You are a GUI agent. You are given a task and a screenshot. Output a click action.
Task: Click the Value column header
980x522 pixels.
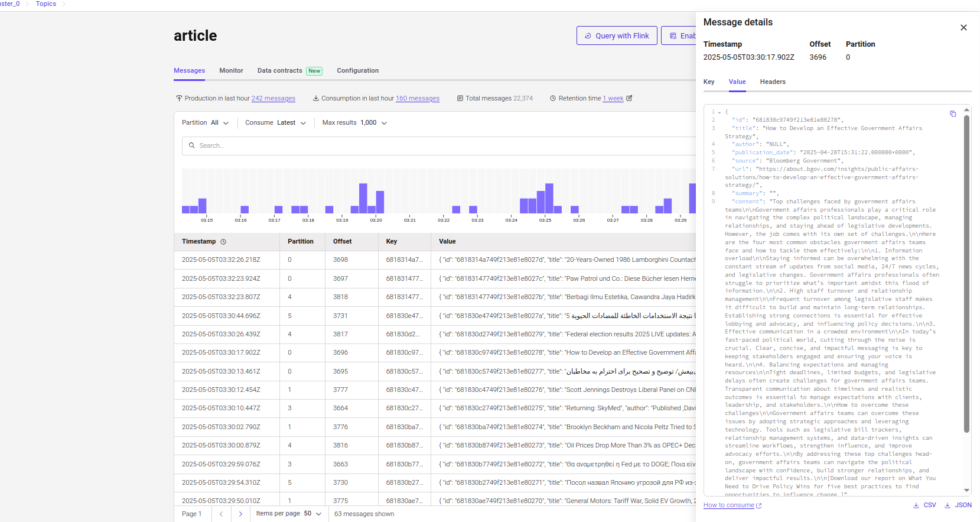[x=447, y=242]
